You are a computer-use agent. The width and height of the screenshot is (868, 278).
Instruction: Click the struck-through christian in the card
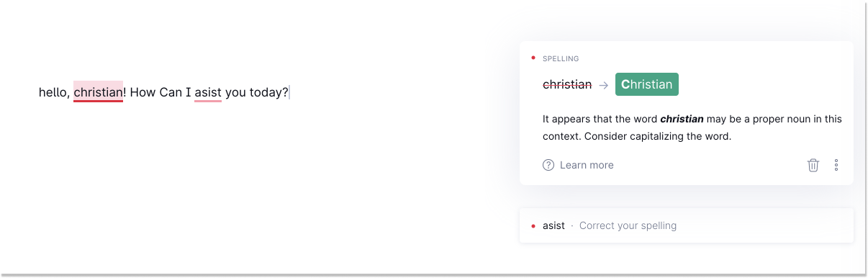pos(567,84)
